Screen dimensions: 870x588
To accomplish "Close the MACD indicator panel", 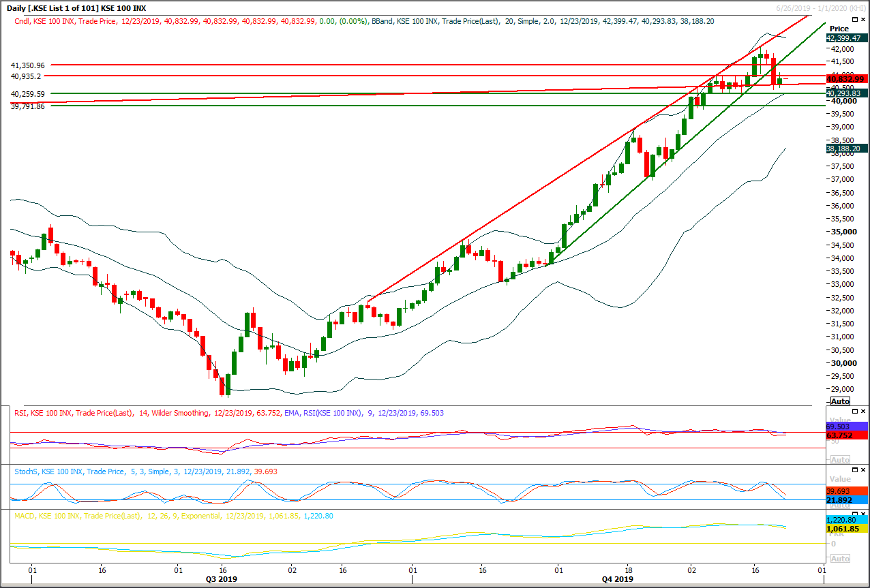I will pyautogui.click(x=863, y=513).
